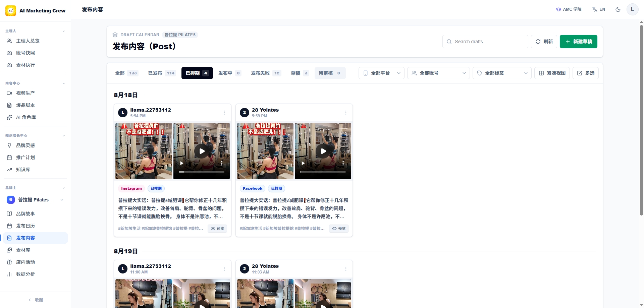This screenshot has width=644, height=308.
Task: Select the 发布失败 12 tab
Action: pos(266,73)
